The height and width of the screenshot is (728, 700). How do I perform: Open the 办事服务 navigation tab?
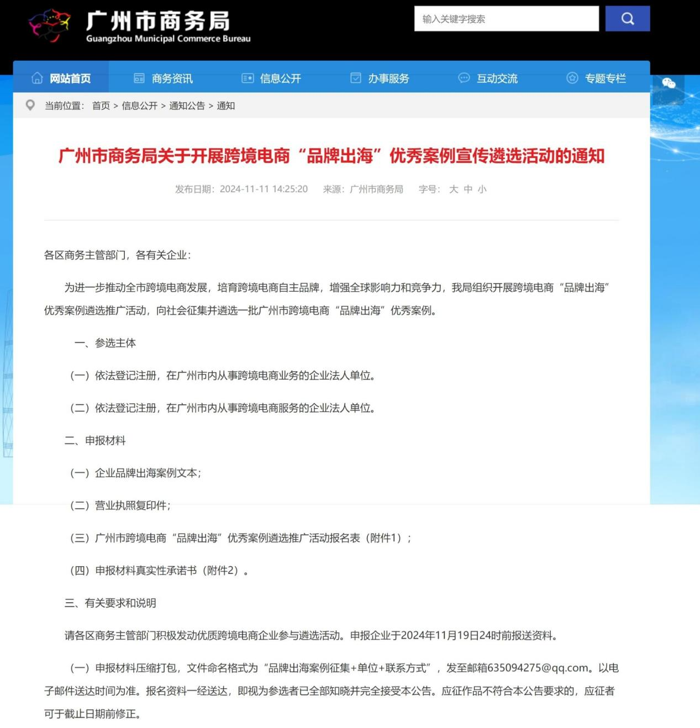coord(380,78)
